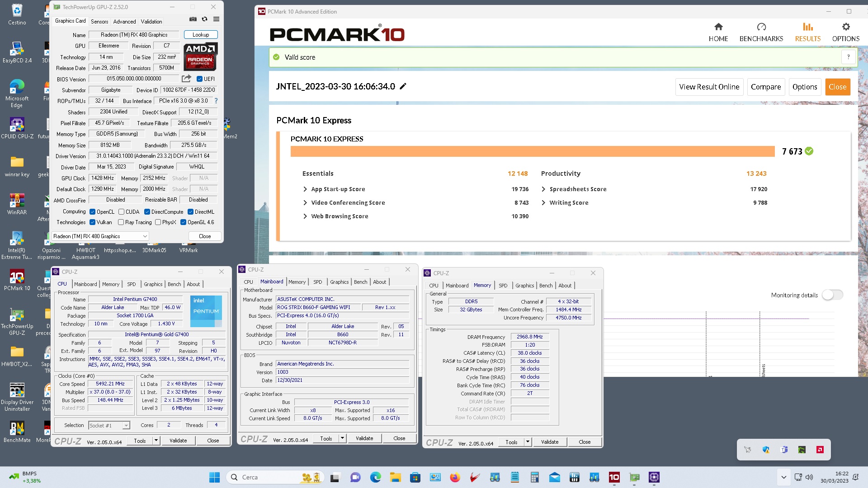Open PCMark 10 Options gear
Image resolution: width=868 pixels, height=488 pixels.
coord(846,33)
